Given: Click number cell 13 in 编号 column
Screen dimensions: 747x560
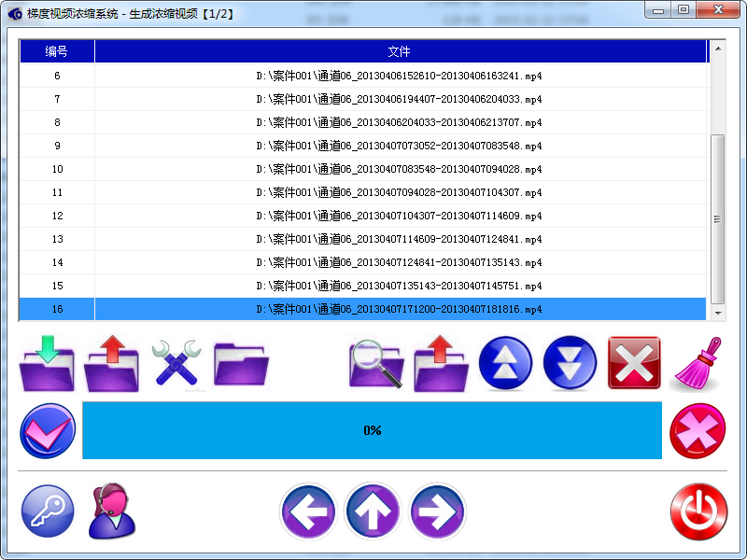Looking at the screenshot, I should (57, 239).
